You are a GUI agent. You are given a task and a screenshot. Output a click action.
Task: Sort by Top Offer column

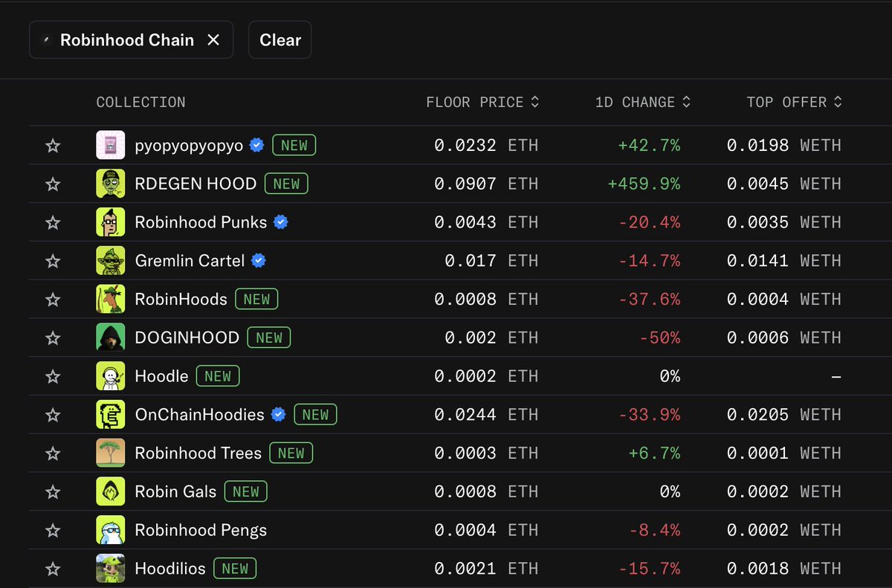pyautogui.click(x=795, y=102)
